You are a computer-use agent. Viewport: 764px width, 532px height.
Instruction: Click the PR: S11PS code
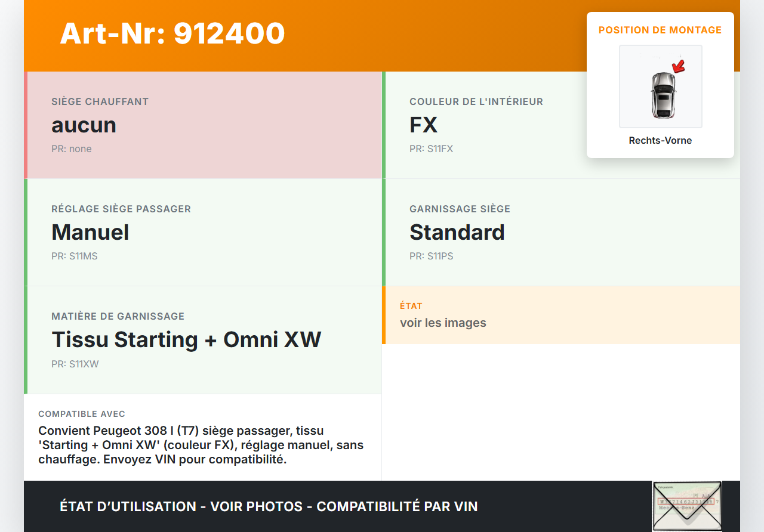pyautogui.click(x=432, y=256)
